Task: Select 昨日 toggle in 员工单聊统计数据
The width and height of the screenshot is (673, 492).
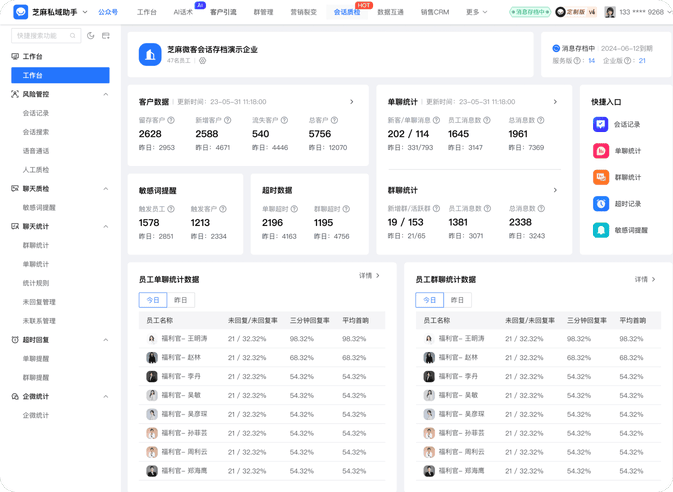Action: coord(181,300)
